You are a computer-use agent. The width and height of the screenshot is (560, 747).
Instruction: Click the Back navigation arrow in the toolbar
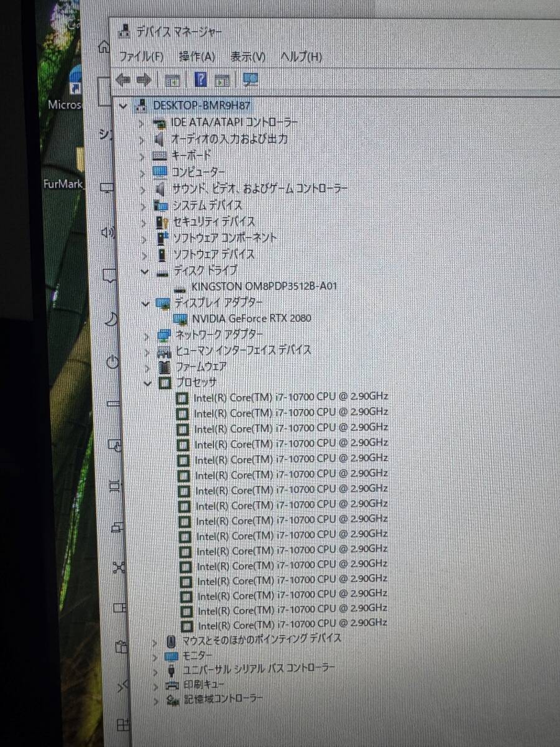123,80
